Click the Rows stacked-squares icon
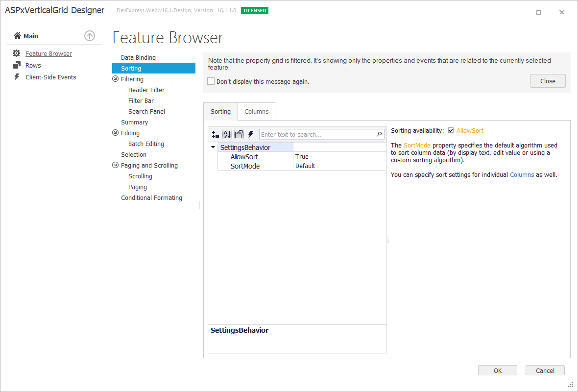Screen dimensions: 578x392 point(17,65)
